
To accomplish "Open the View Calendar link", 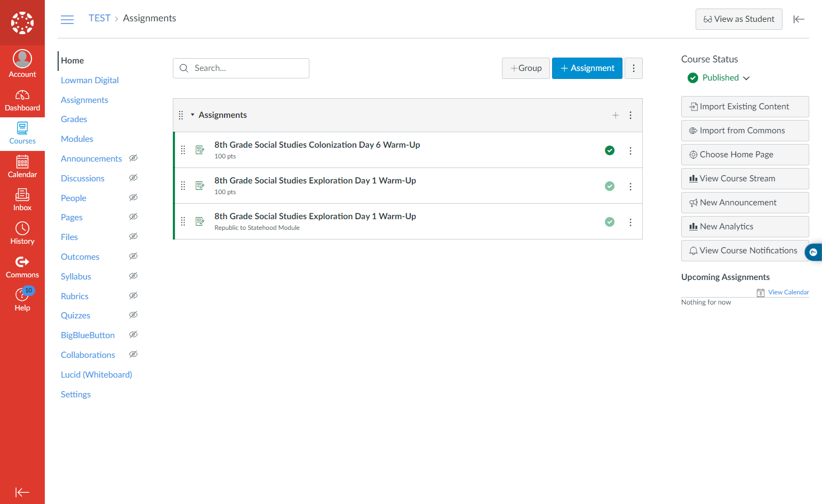I will pos(788,292).
